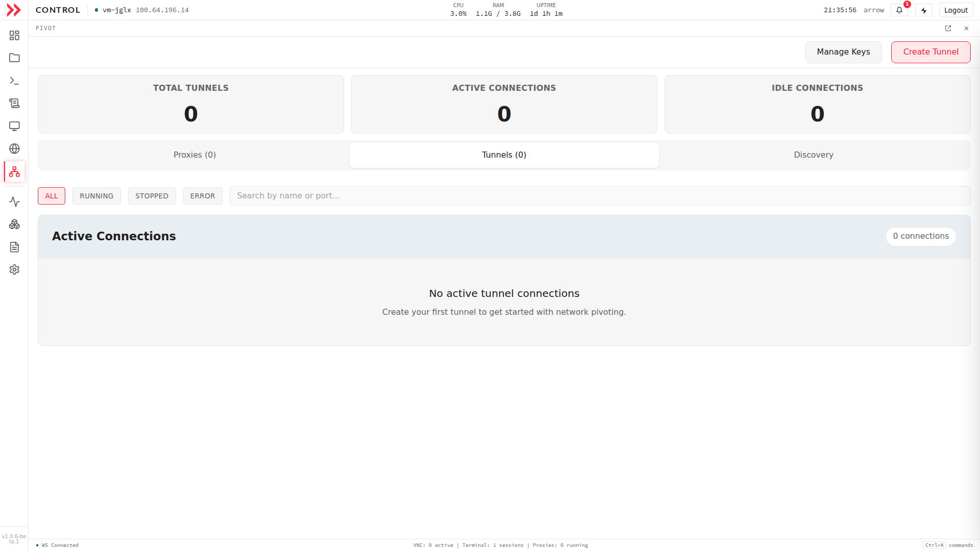
Task: Click the PIVOT panel title
Action: tap(45, 29)
